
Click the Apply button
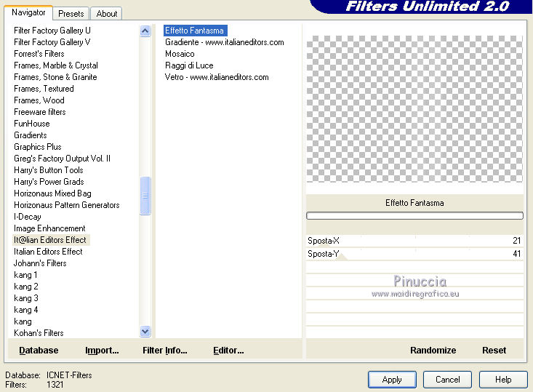392,380
